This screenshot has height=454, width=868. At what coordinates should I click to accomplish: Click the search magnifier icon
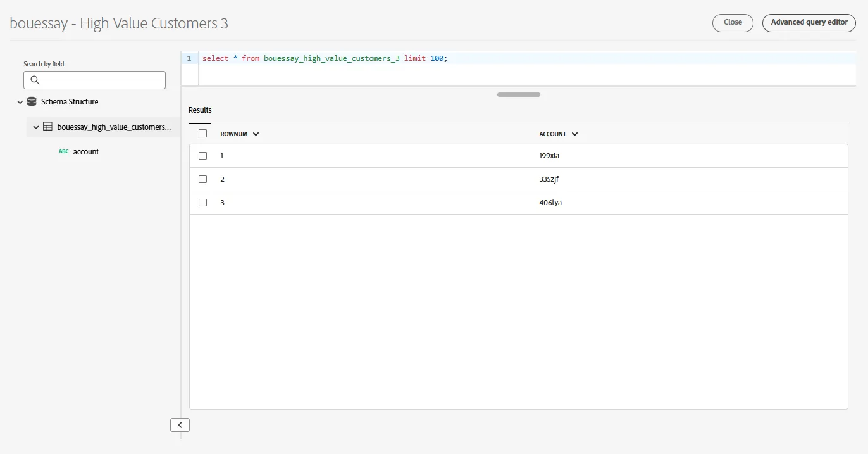click(35, 80)
